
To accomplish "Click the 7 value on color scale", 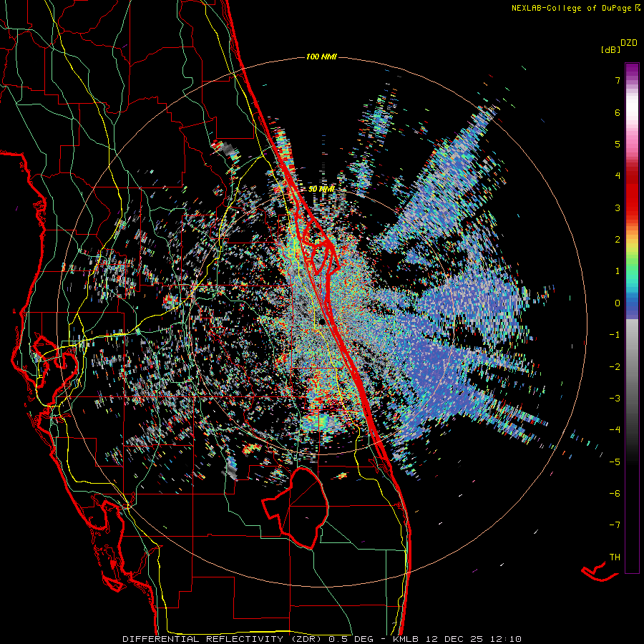I will tap(618, 80).
